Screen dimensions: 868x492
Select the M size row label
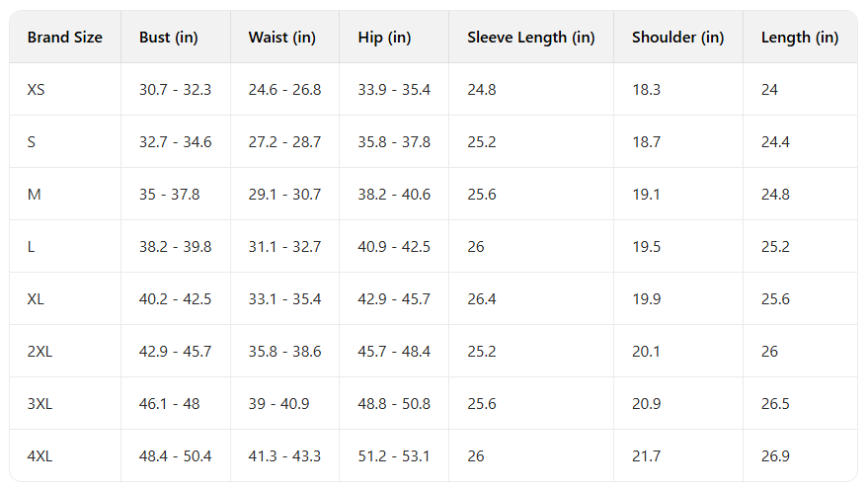(x=34, y=195)
